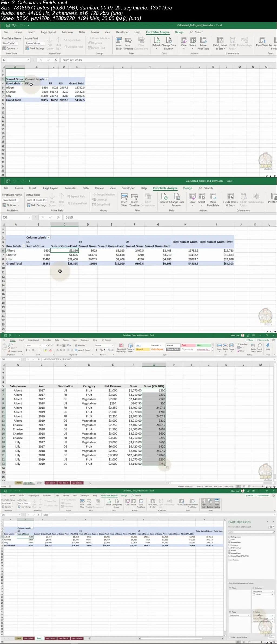Click Select in the second frame ribbon

[x=202, y=199]
